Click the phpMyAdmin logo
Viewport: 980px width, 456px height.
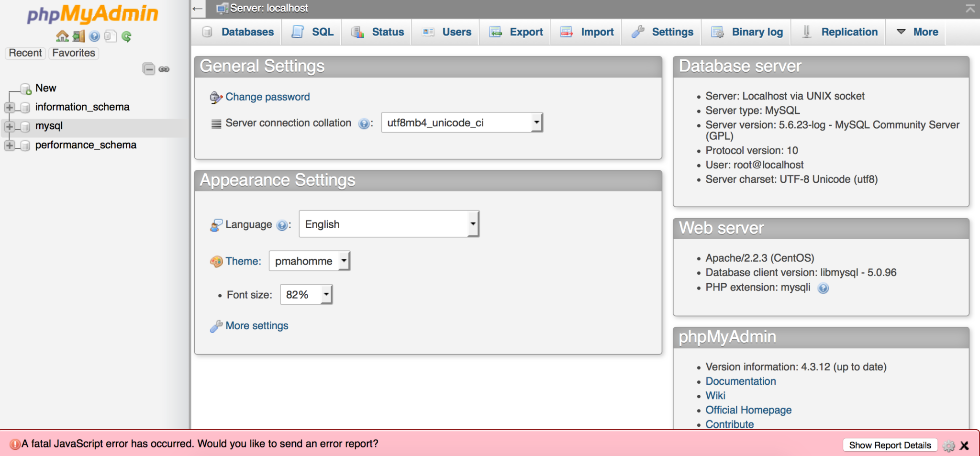92,14
